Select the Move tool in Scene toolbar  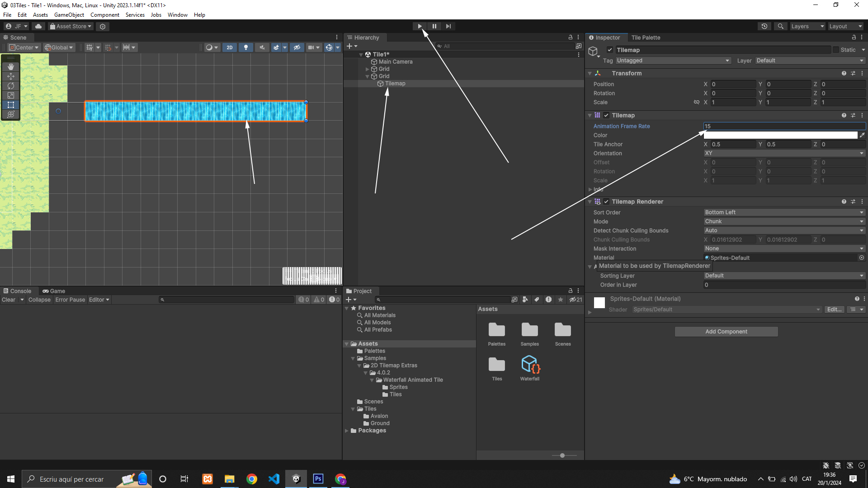tap(11, 76)
